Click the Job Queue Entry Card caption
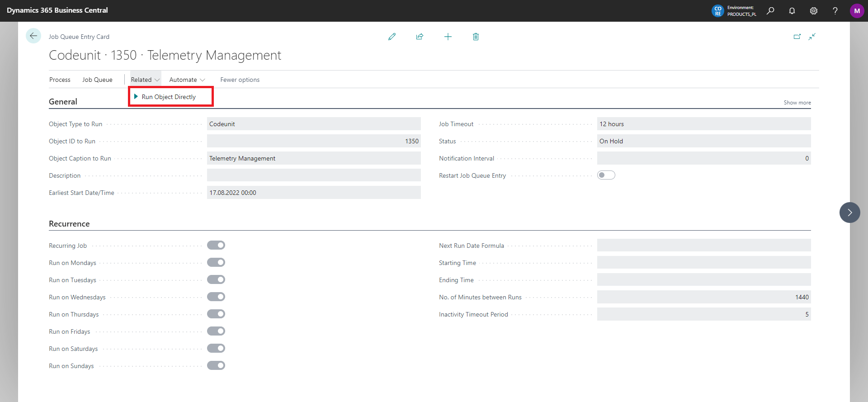This screenshot has height=402, width=868. click(x=79, y=37)
